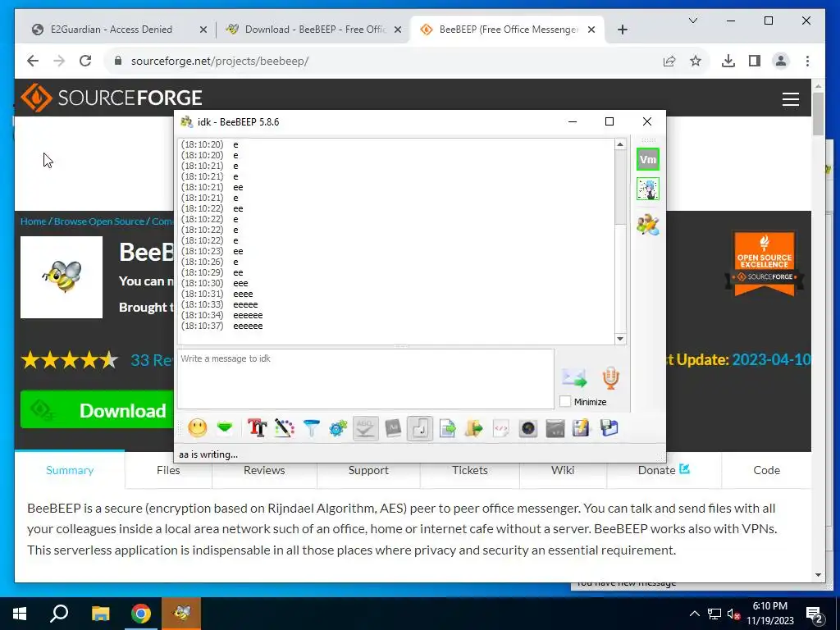
Task: Follow the Home breadcrumb link
Action: [x=33, y=221]
